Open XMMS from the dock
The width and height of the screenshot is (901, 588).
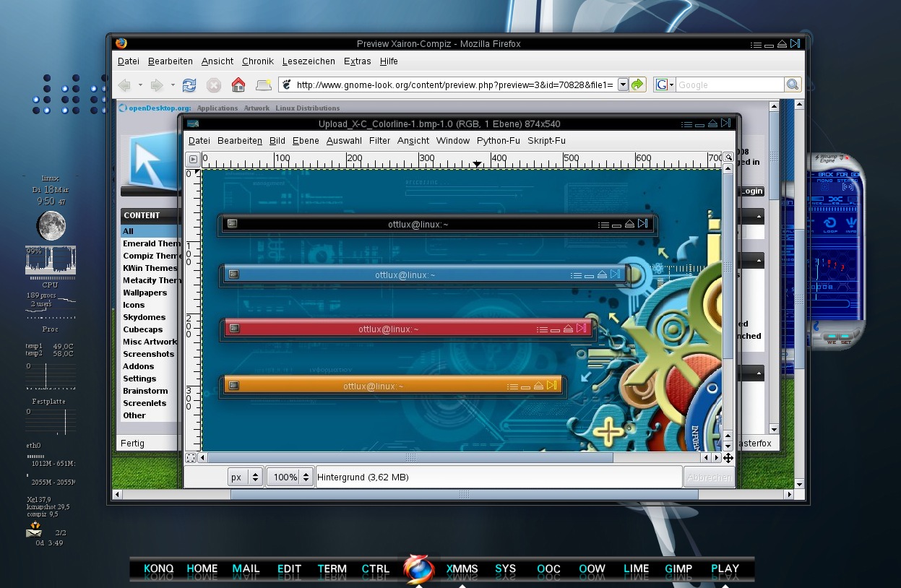[x=462, y=568]
